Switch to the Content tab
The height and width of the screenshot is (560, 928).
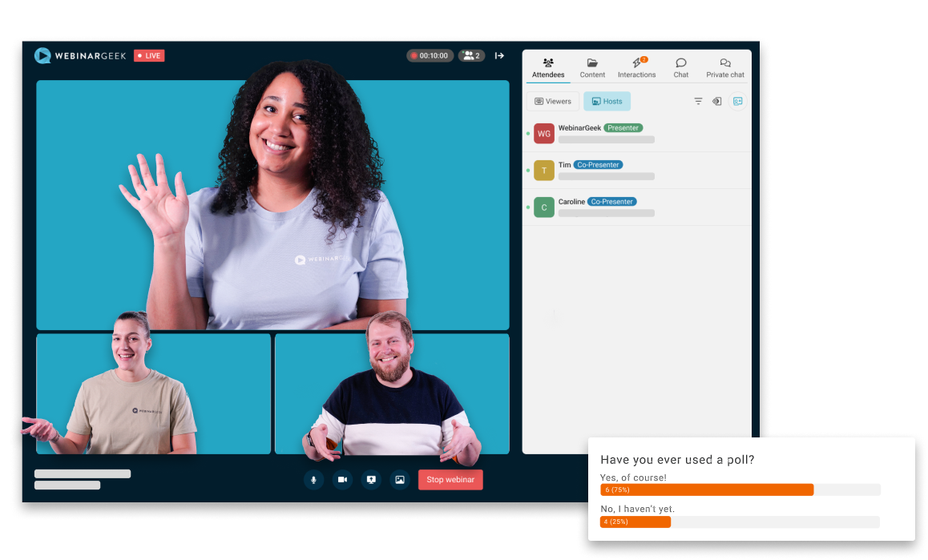click(x=592, y=68)
